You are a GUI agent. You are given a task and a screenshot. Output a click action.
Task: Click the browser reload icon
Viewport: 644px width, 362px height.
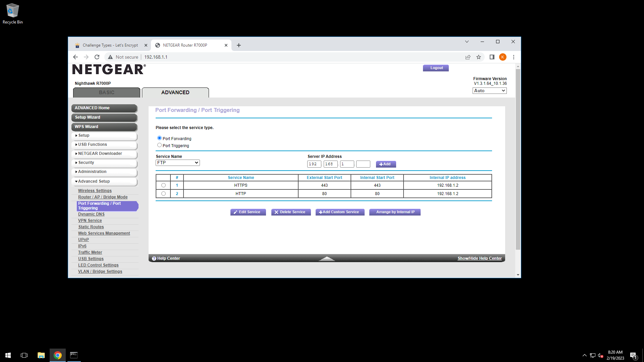pos(97,57)
